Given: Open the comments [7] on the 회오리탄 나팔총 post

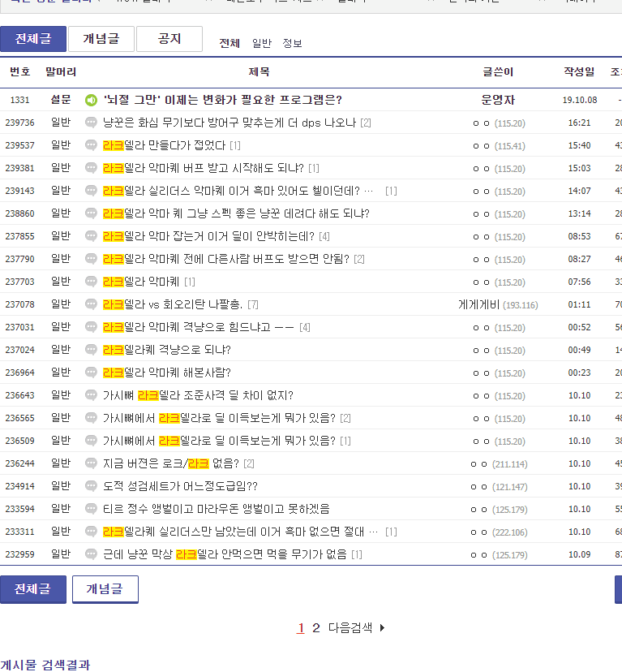Looking at the screenshot, I should point(253,304).
